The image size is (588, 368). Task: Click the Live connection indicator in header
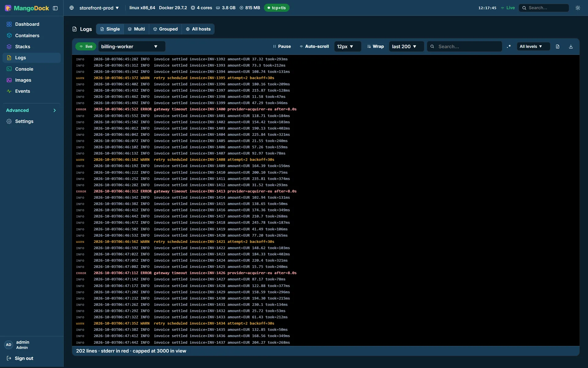[x=508, y=8]
